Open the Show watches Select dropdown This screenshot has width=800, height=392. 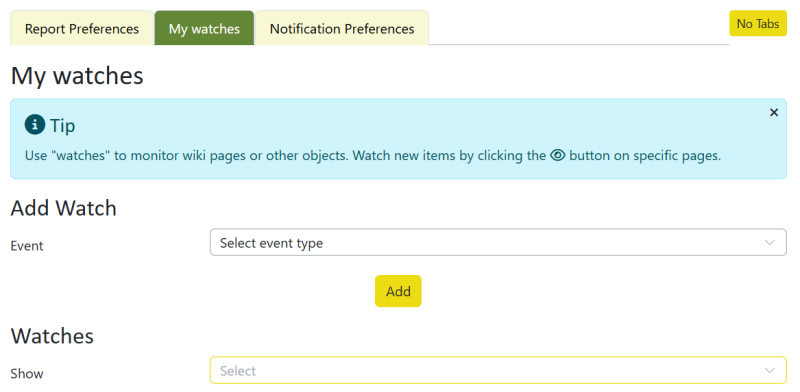[x=498, y=370]
